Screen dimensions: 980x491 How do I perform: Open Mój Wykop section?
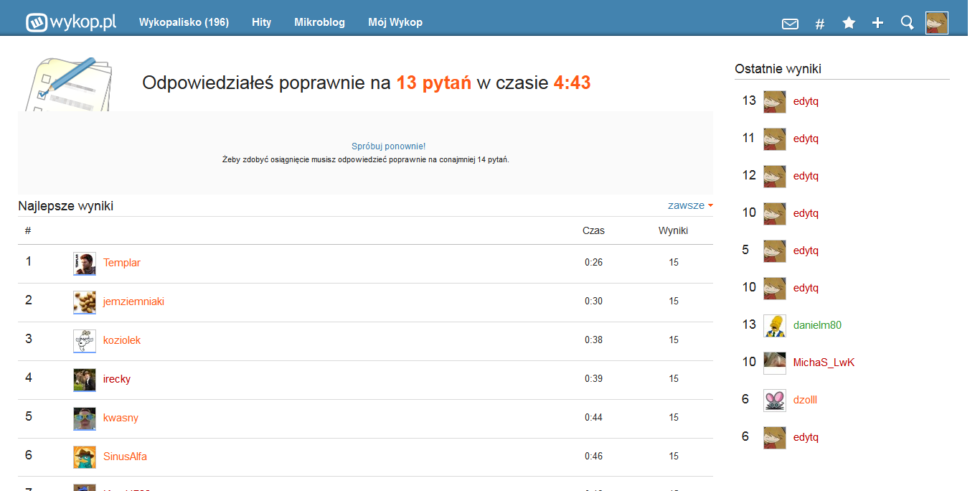(395, 22)
